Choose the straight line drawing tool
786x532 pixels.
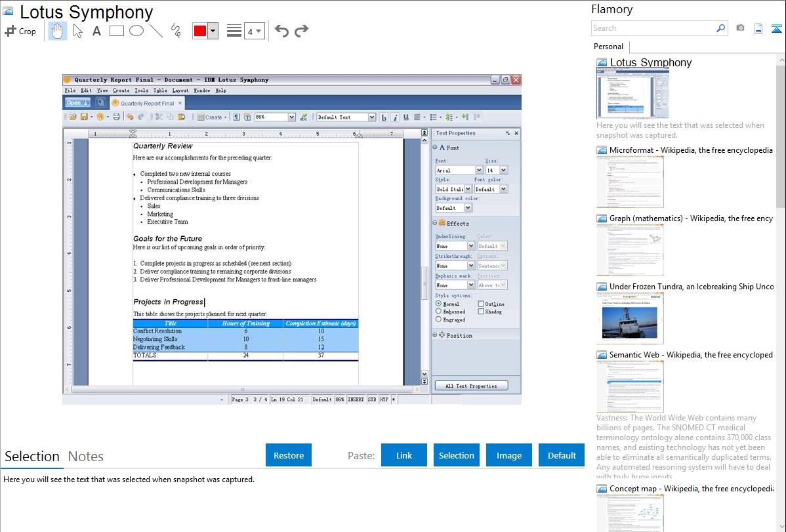[x=156, y=31]
